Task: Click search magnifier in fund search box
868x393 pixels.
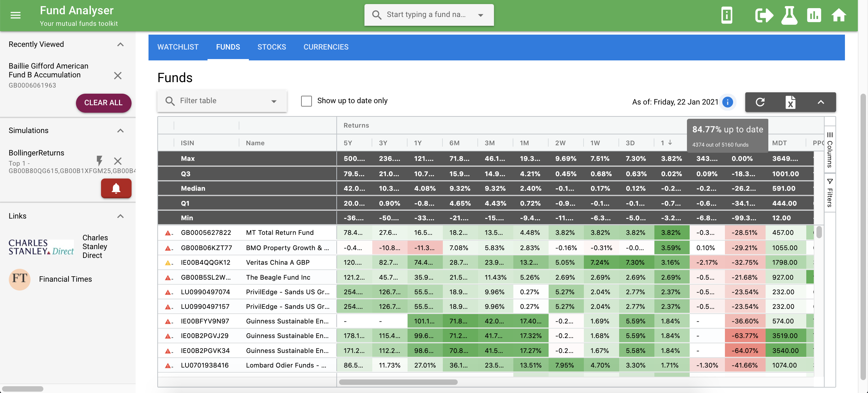Action: 377,15
